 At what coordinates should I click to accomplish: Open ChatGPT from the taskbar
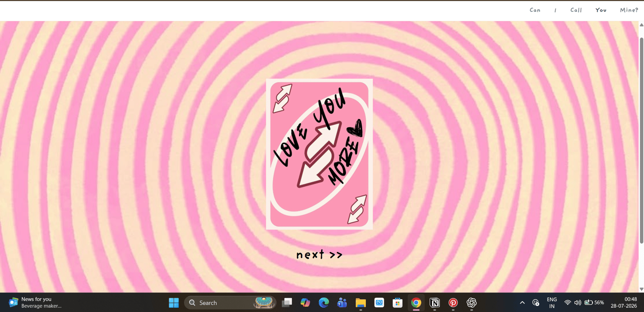point(471,303)
